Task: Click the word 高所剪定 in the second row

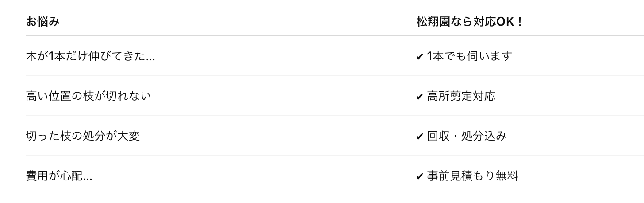Action: pos(449,96)
